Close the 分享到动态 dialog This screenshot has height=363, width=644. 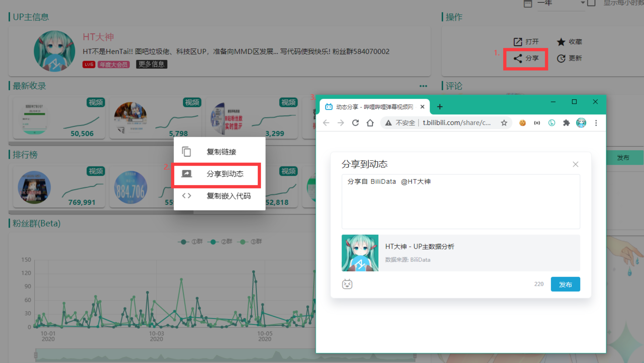coord(575,164)
